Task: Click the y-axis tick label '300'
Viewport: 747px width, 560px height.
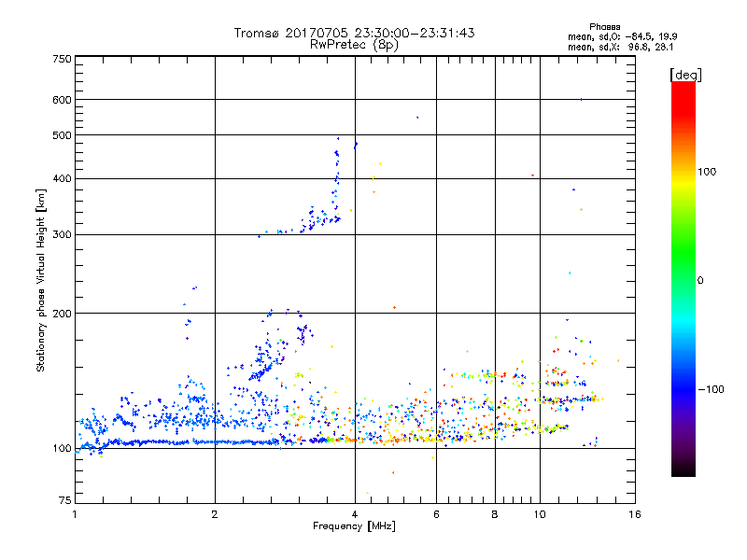Action: [62, 235]
